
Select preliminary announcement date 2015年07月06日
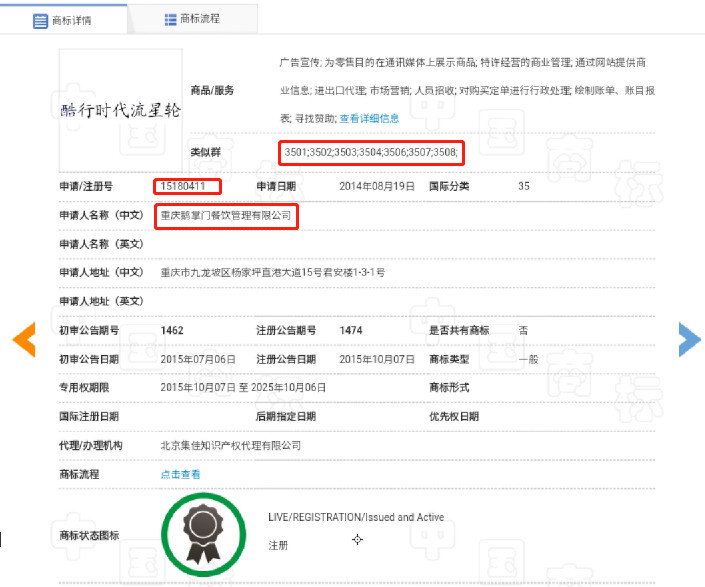198,359
